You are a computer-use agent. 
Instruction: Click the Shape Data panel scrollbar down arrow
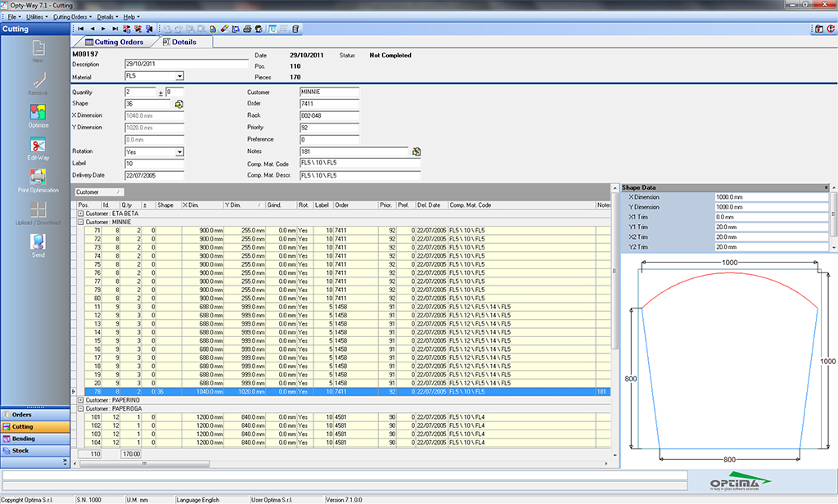pos(833,247)
